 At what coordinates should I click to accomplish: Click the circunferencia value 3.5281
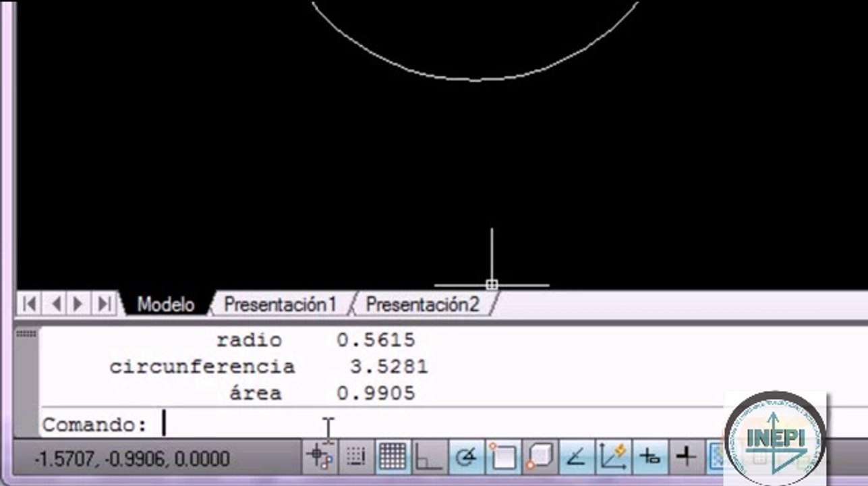point(388,367)
